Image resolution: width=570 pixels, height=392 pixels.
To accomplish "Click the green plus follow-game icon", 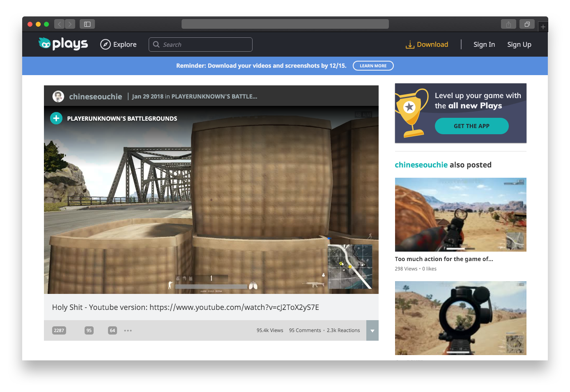I will tap(56, 118).
